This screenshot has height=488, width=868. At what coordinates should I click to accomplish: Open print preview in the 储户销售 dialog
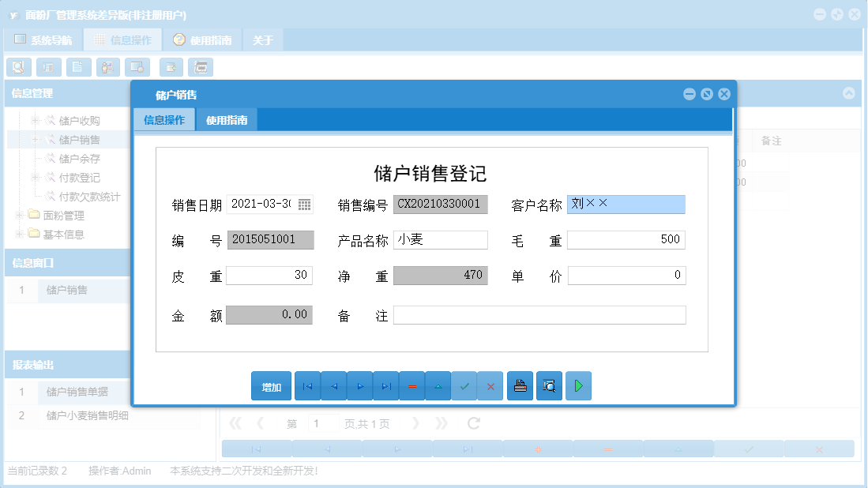pyautogui.click(x=549, y=385)
